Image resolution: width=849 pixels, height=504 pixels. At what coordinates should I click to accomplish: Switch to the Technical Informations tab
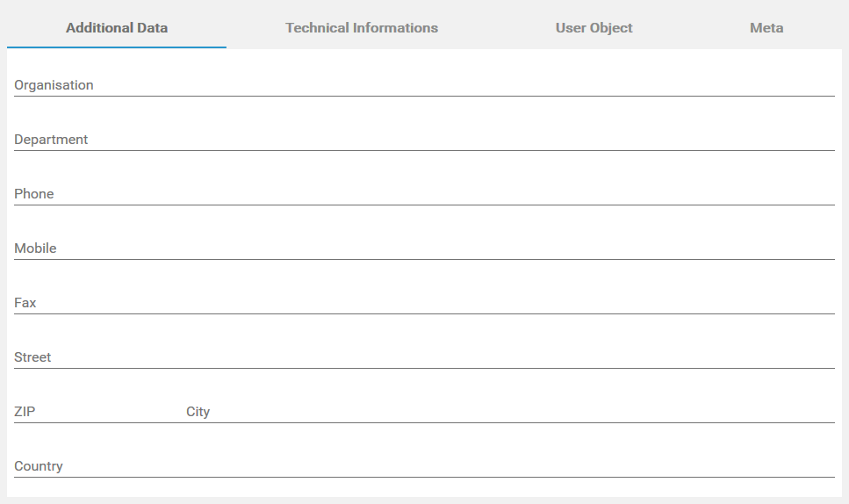(x=362, y=28)
